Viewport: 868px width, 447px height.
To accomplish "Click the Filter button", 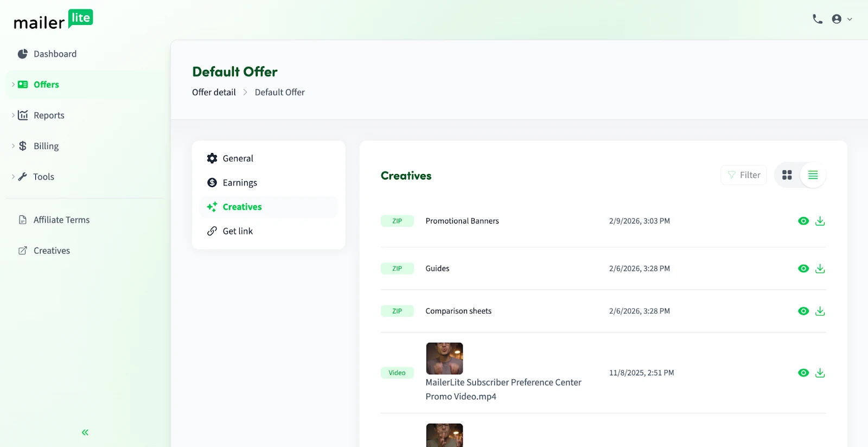I will (x=743, y=175).
